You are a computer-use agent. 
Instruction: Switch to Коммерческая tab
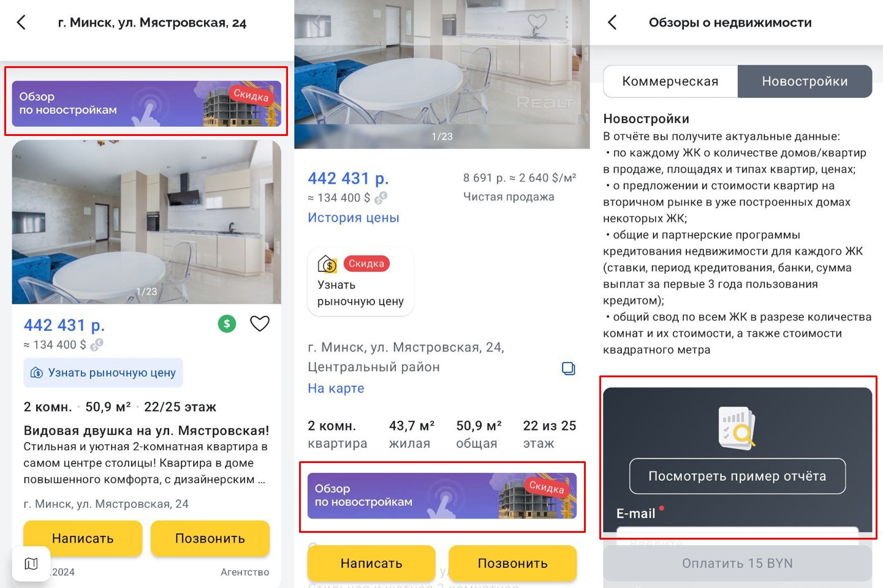click(x=670, y=81)
